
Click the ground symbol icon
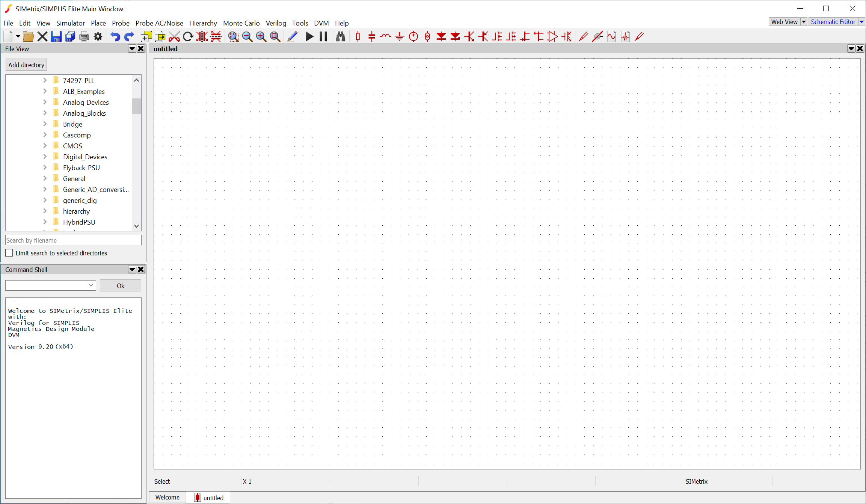pos(399,36)
